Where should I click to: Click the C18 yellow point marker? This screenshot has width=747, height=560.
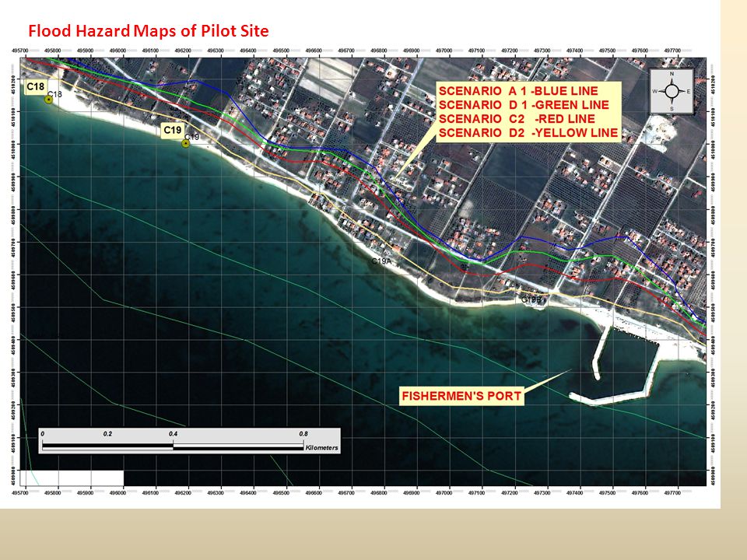[48, 100]
